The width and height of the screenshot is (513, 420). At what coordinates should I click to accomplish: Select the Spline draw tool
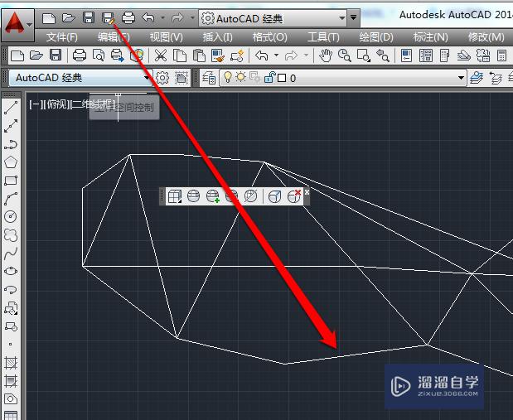point(11,253)
